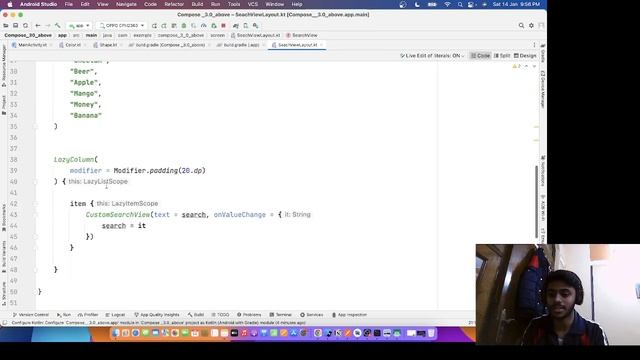The width and height of the screenshot is (640, 360).
Task: Toggle fold marker at line 48
Action: click(x=35, y=270)
